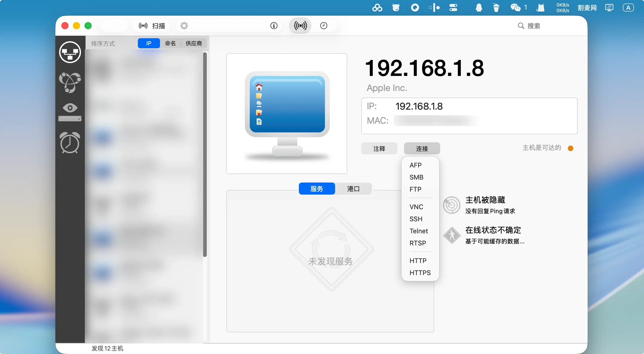644x354 pixels.
Task: Open the alarm clock sidebar icon
Action: [70, 143]
